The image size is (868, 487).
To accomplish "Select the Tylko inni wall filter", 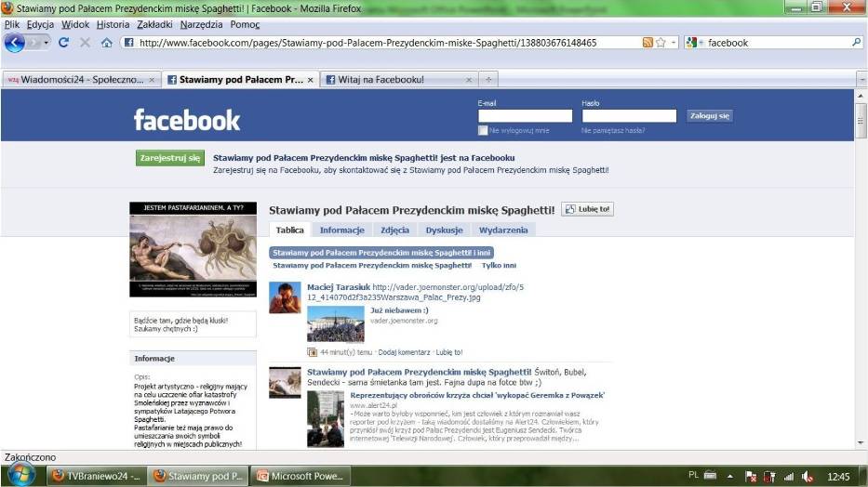I will 499,265.
